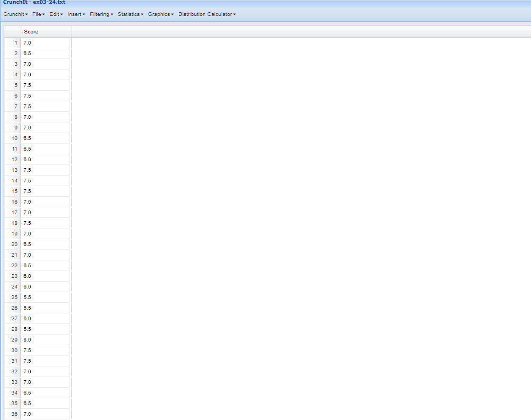Viewport: 531px width, 420px height.
Task: Click the cell containing 8.0 in row 29
Action: click(x=45, y=339)
